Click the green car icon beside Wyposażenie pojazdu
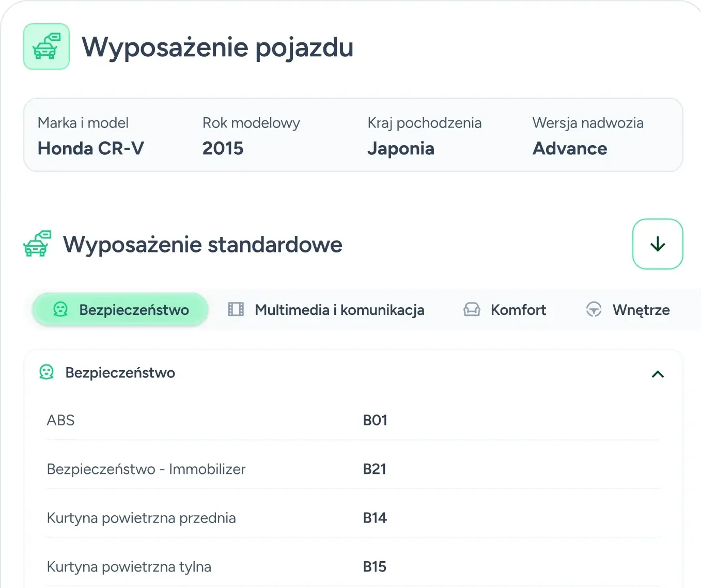Viewport: 701px width, 588px height. coord(46,46)
